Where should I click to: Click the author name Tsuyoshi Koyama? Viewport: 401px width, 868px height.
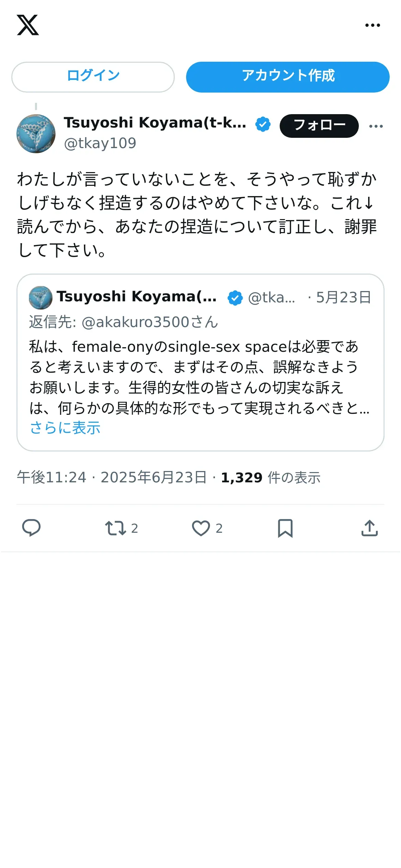click(155, 123)
